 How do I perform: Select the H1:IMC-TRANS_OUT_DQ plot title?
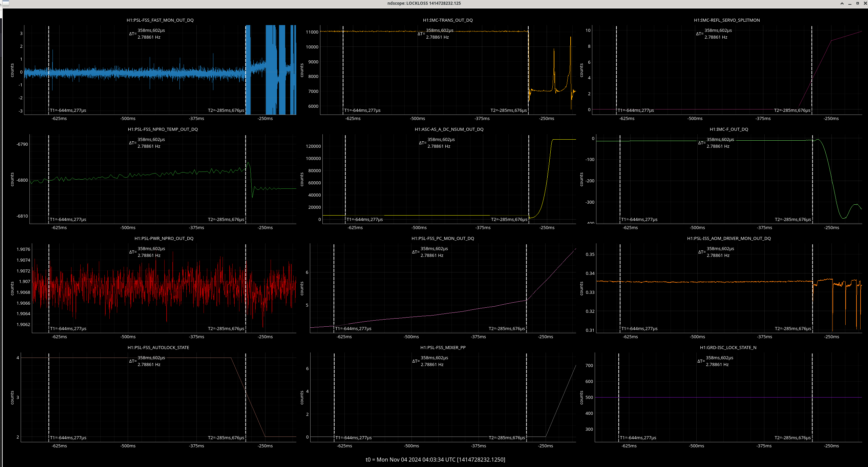[x=448, y=20]
